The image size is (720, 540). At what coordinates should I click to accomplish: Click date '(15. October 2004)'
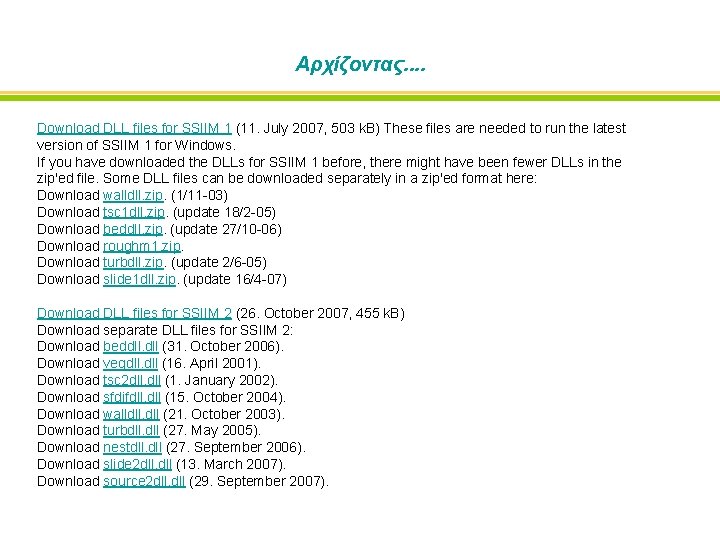[224, 397]
